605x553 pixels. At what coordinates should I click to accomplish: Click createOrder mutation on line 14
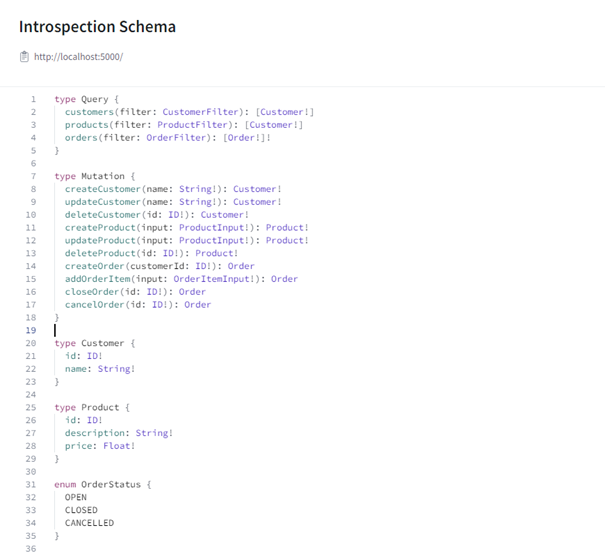tap(95, 266)
